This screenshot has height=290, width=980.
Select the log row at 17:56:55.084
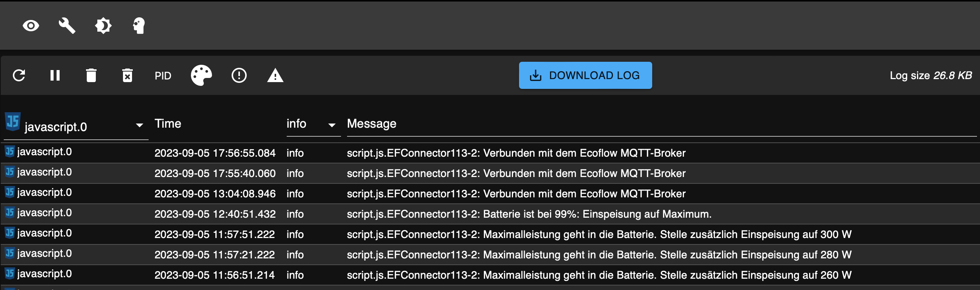pyautogui.click(x=490, y=153)
